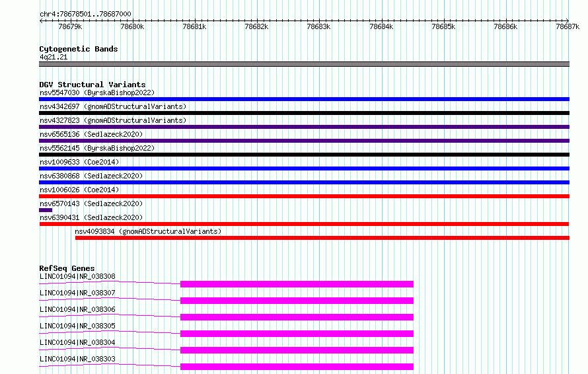Click the black nsv4342697 variant bar
The height and width of the screenshot is (374, 588).
[304, 113]
